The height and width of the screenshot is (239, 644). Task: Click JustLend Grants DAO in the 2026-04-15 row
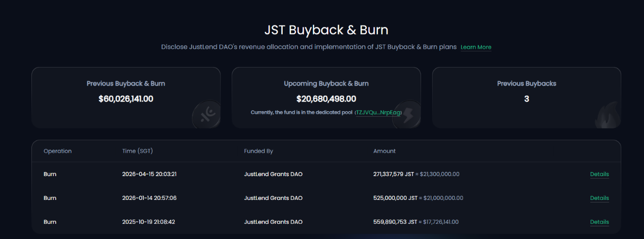point(273,174)
